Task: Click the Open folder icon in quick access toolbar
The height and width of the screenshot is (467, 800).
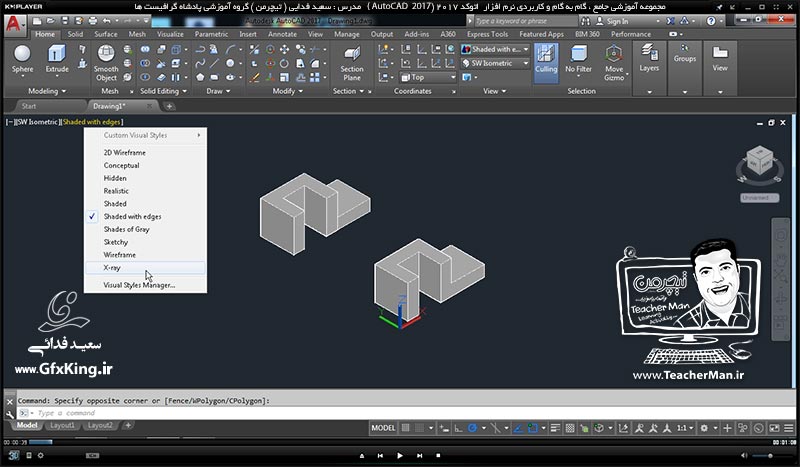Action: click(51, 21)
